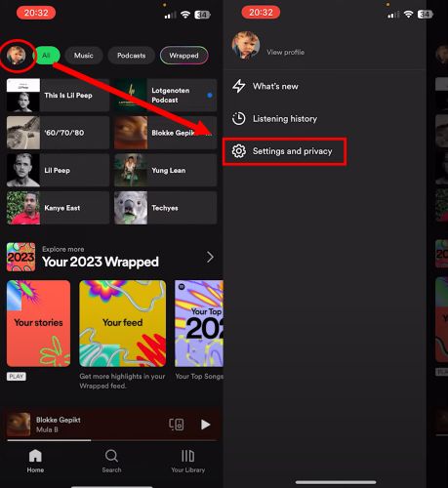Click the View profile link
Viewport: 448px width, 488px height.
click(x=286, y=52)
